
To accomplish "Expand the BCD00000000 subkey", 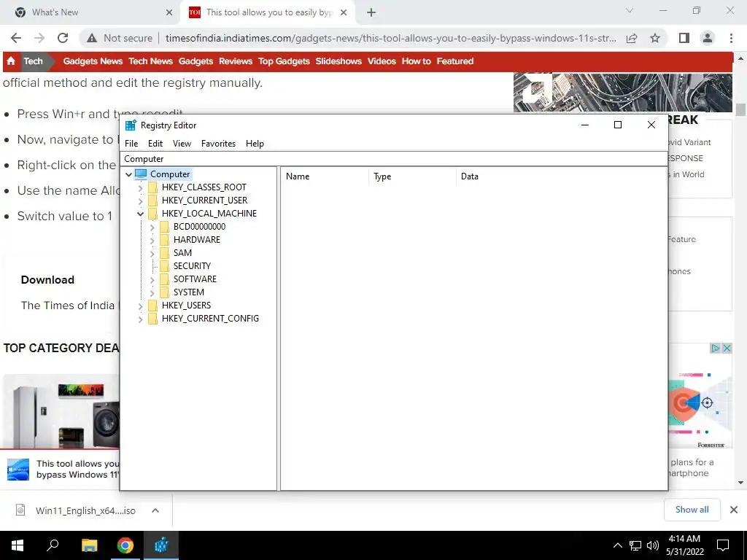I will 152,227.
